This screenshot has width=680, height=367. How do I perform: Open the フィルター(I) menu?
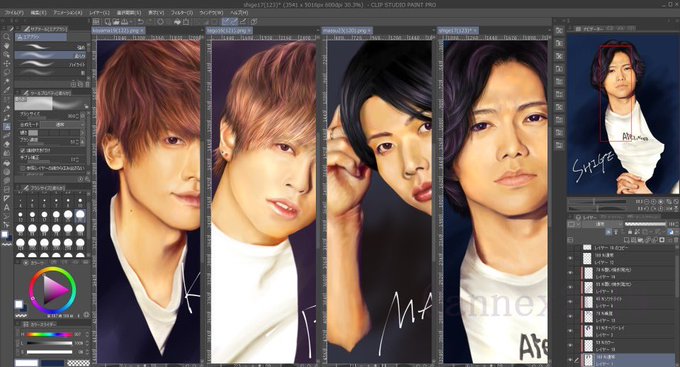click(182, 13)
